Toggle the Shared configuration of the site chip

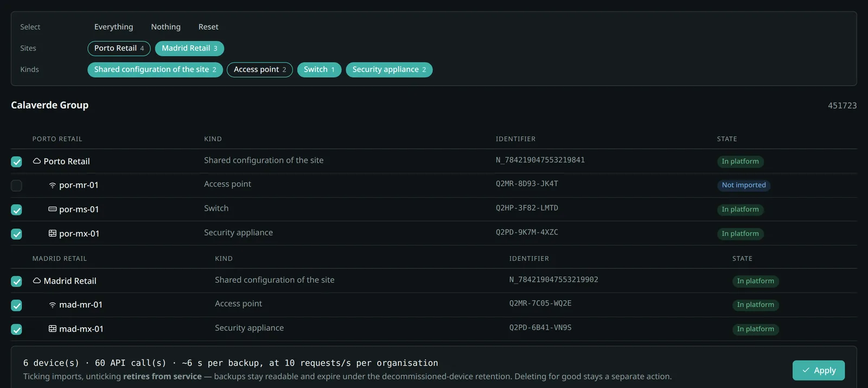(155, 69)
